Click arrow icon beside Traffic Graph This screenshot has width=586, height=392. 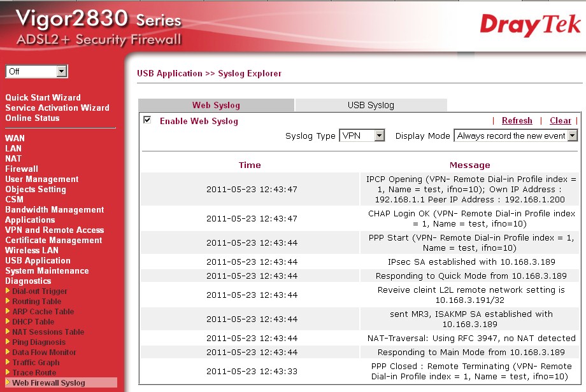[x=8, y=362]
